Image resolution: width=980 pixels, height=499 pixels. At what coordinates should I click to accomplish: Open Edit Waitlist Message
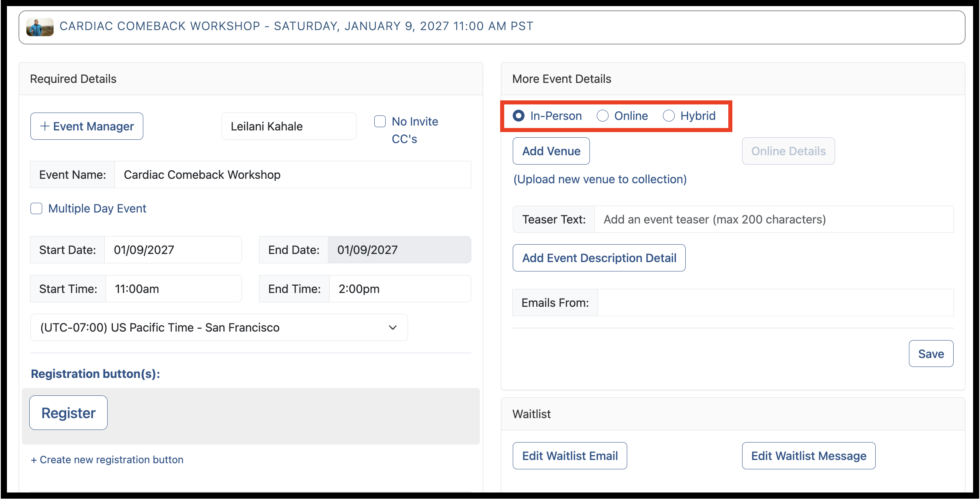pyautogui.click(x=809, y=456)
